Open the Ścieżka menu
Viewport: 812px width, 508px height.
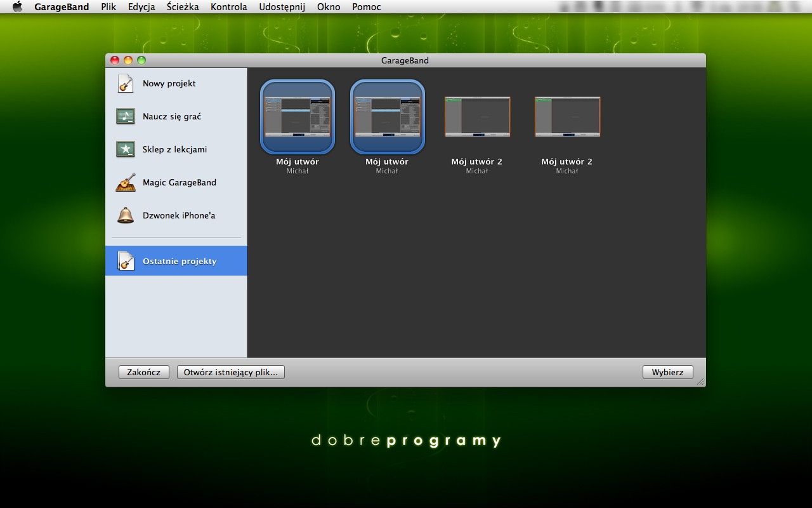pos(183,7)
